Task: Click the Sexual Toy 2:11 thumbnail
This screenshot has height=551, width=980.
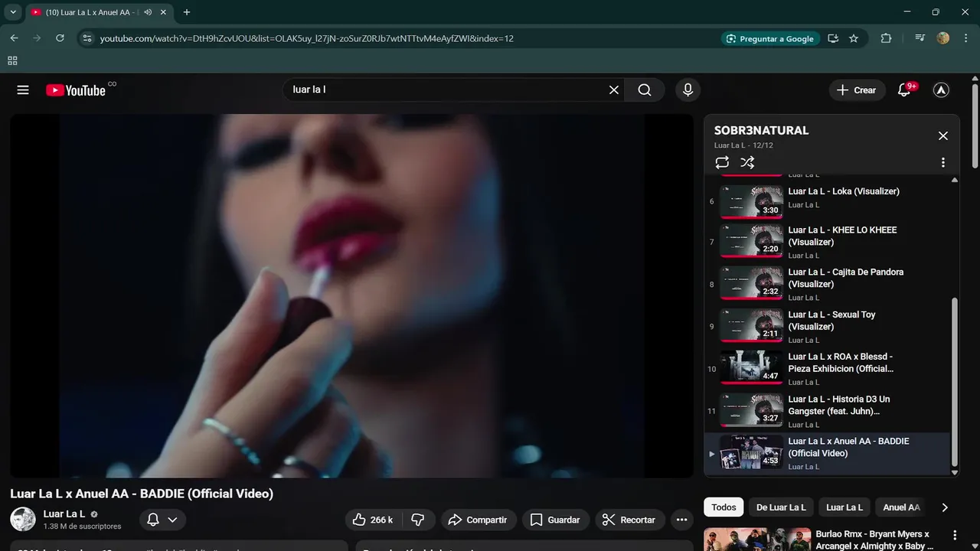Action: coord(751,326)
